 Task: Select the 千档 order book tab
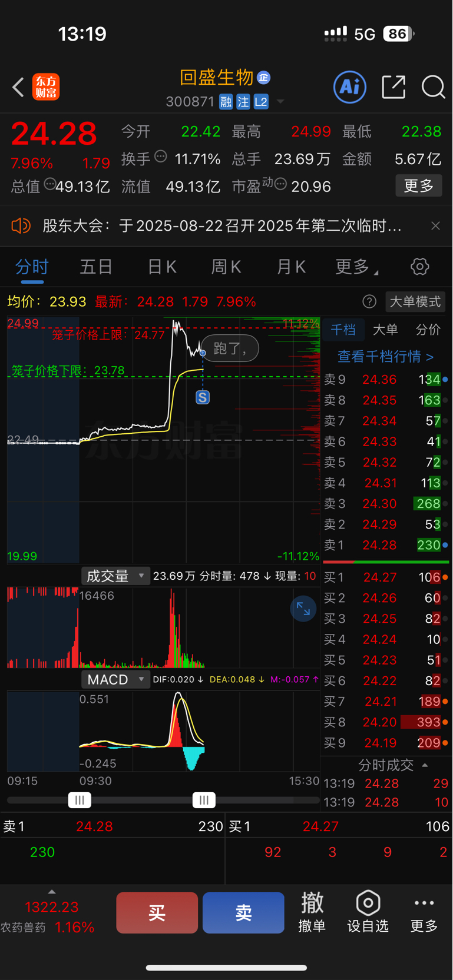coord(343,330)
